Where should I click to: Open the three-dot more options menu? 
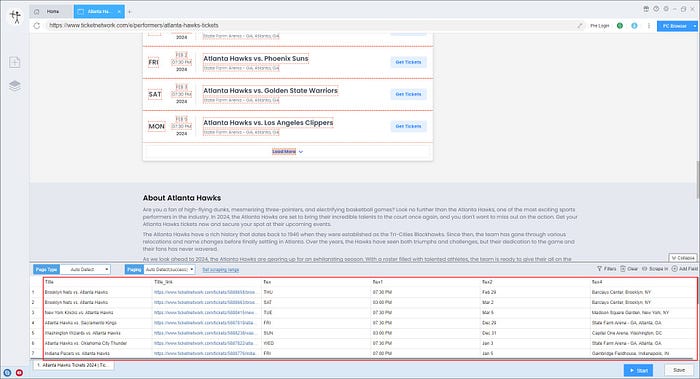point(649,26)
